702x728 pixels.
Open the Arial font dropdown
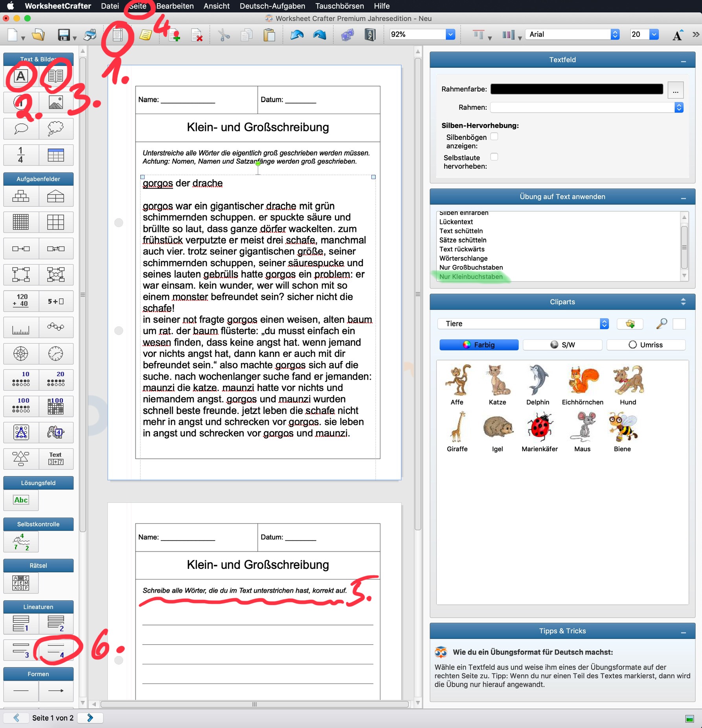tap(615, 35)
